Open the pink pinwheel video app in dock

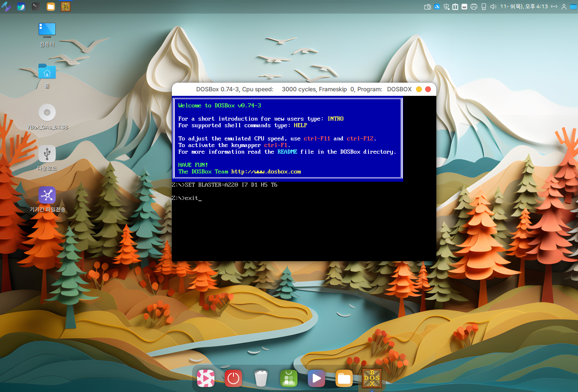click(206, 378)
